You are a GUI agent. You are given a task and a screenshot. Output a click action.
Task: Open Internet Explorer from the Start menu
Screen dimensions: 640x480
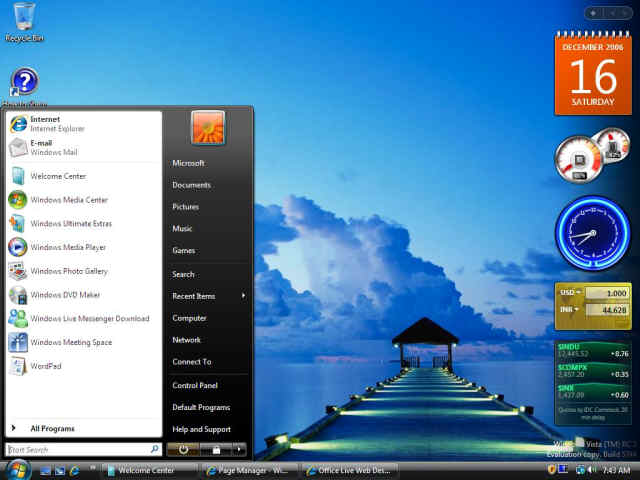point(57,124)
